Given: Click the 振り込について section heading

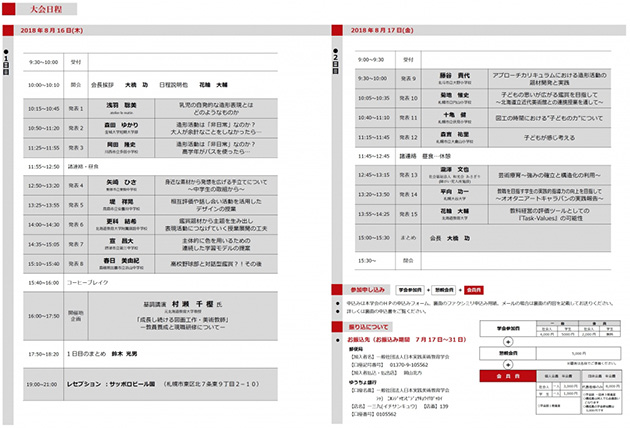Looking at the screenshot, I should click(368, 327).
